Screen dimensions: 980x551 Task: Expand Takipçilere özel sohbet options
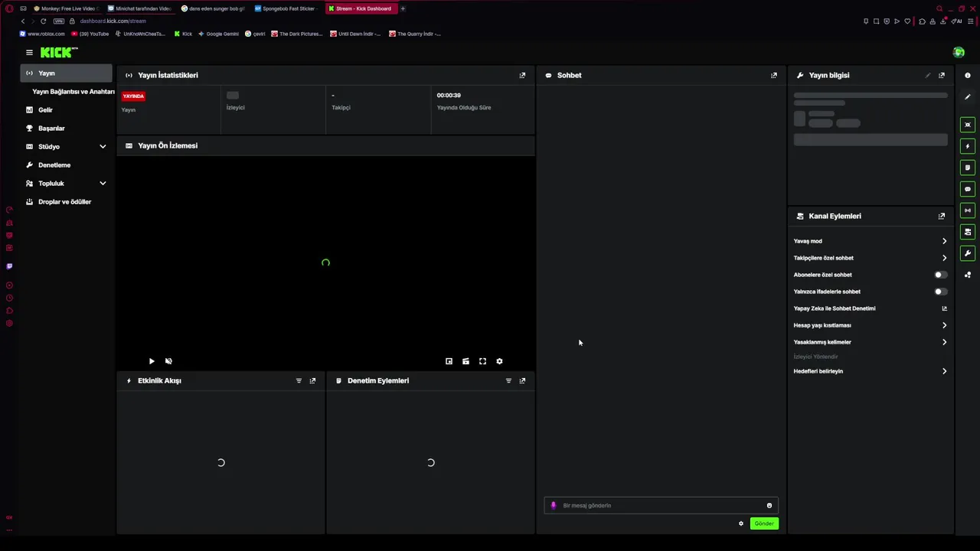point(944,258)
